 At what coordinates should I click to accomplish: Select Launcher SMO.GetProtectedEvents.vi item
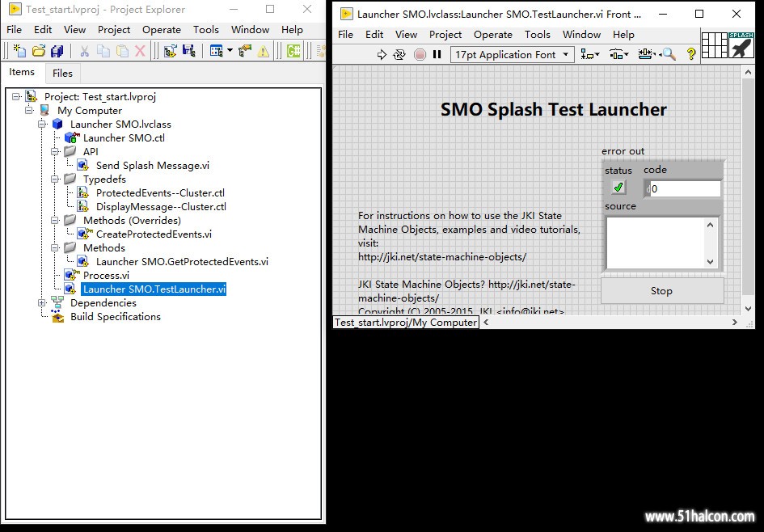point(182,262)
